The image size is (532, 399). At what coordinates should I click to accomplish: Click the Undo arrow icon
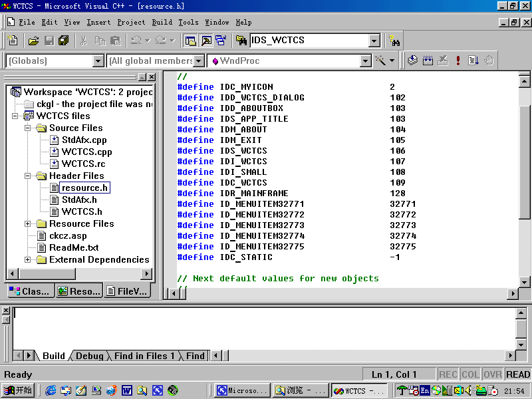click(x=136, y=41)
